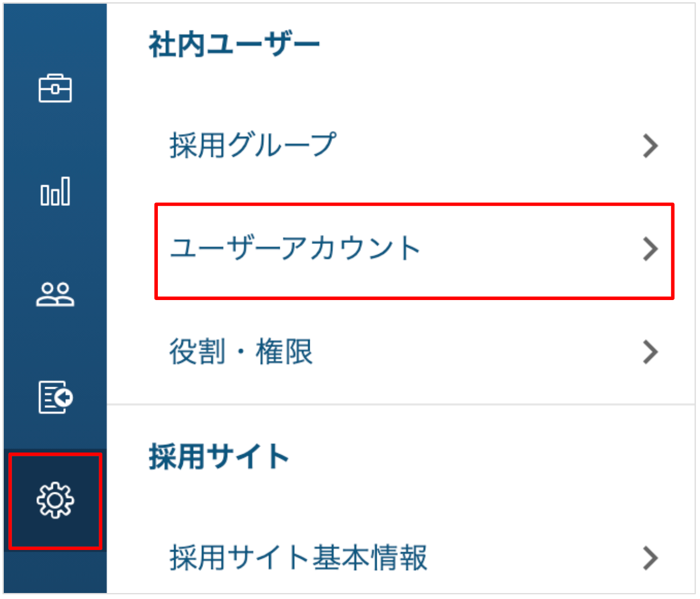Open the document with arrow icon
The width and height of the screenshot is (700, 599).
(x=56, y=397)
